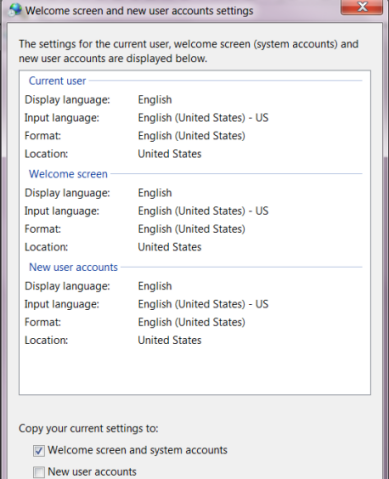
Task: Select Current user Location value United States
Action: click(170, 154)
